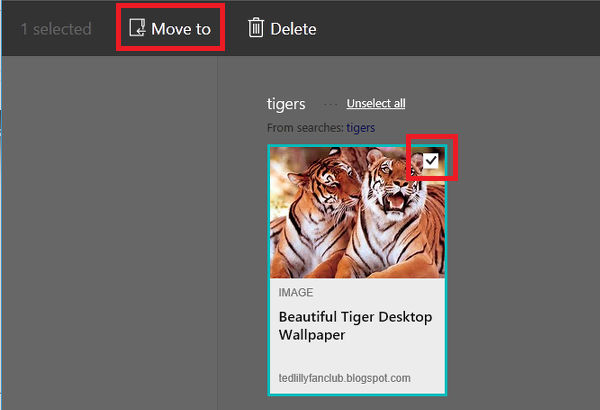600x410 pixels.
Task: Uncheck the tiger image selection checkbox
Action: 430,160
